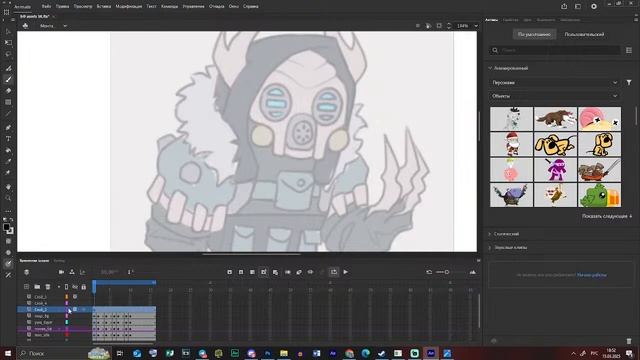This screenshot has height=360, width=640.
Task: Click the filter funnel icon in Assets
Action: [629, 82]
